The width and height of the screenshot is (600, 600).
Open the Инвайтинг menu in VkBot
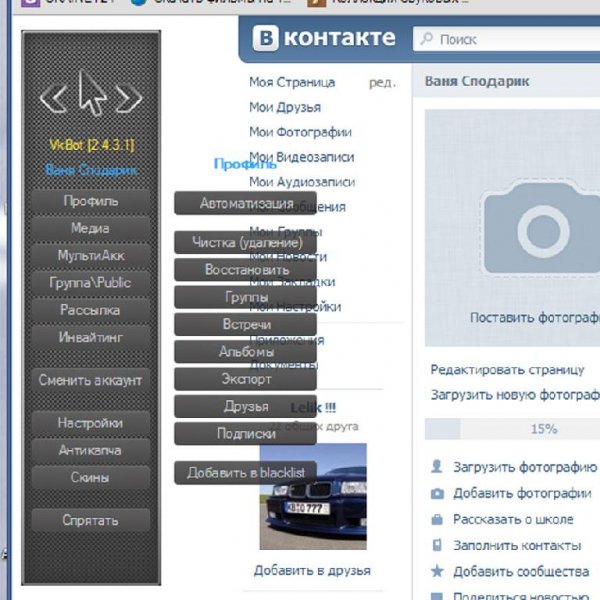click(91, 337)
